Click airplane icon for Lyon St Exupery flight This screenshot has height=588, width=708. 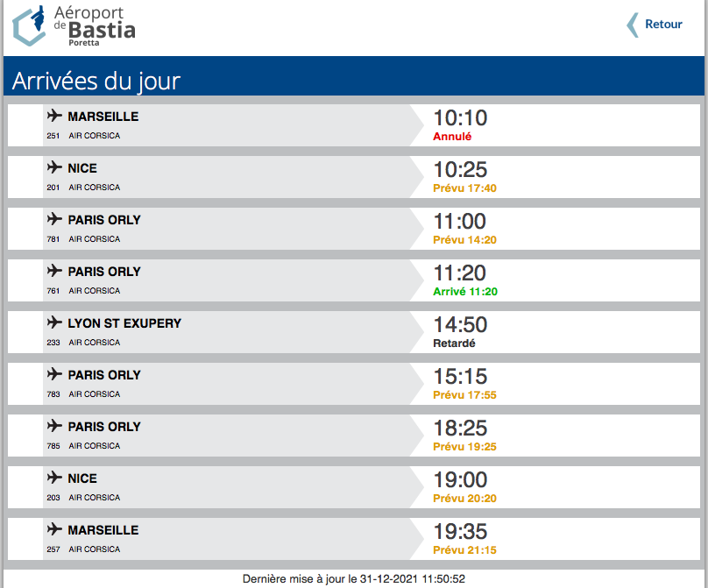point(54,322)
